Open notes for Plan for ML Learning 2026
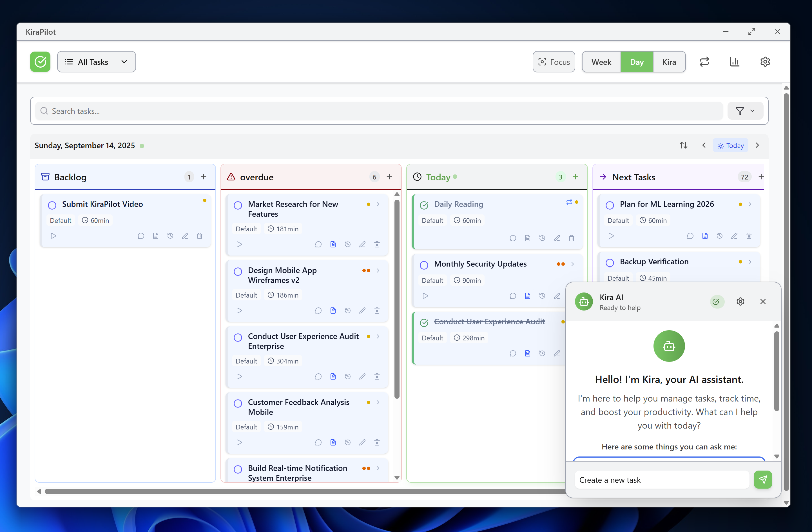 (x=704, y=236)
